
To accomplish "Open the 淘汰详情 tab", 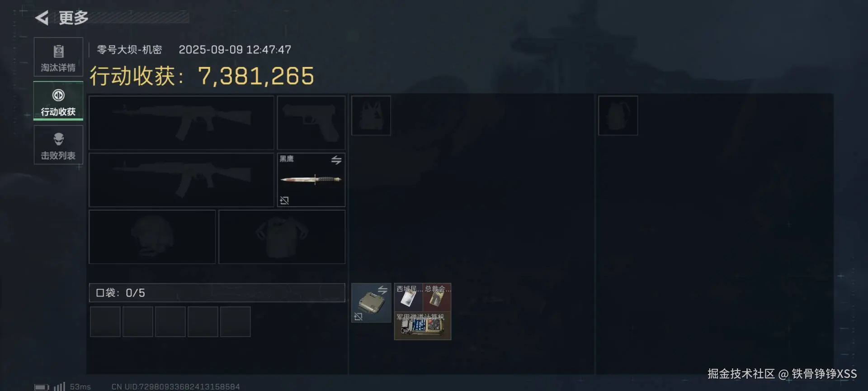I will pyautogui.click(x=58, y=57).
